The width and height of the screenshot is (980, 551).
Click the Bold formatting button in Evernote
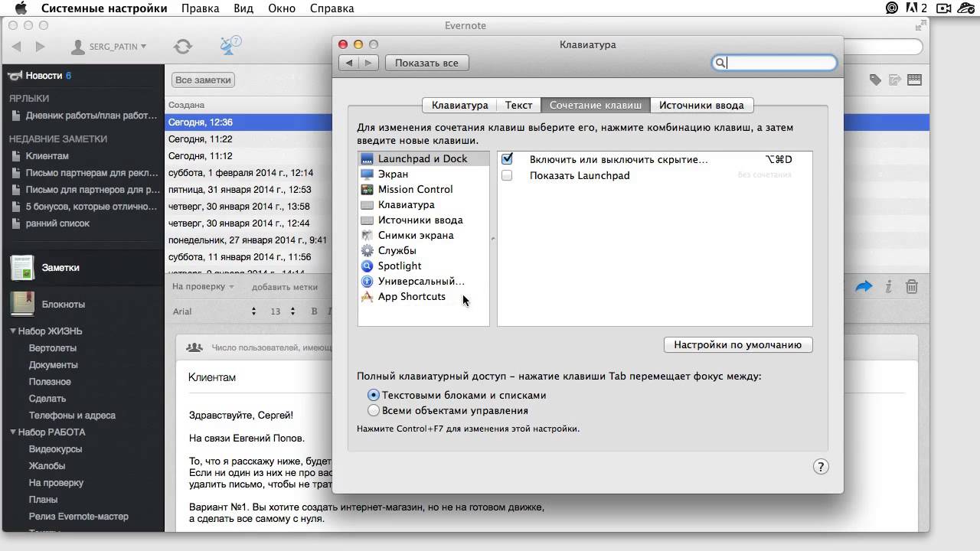click(314, 311)
